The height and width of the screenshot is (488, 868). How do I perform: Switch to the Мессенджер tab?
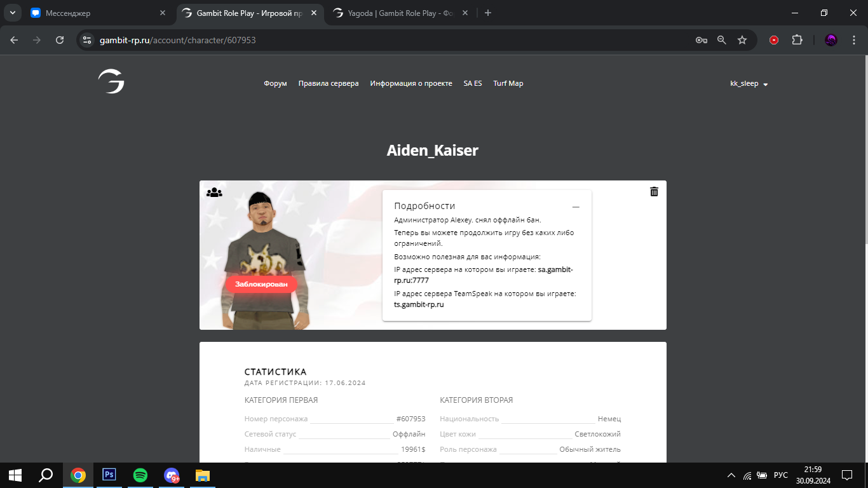pyautogui.click(x=95, y=13)
